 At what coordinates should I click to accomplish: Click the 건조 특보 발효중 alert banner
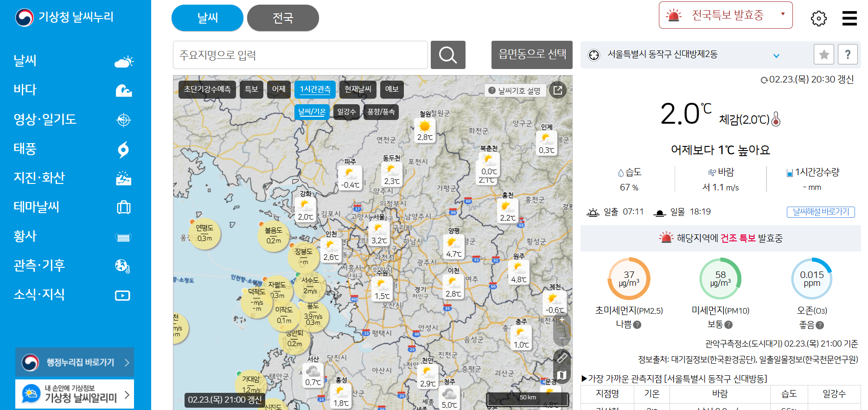pos(721,238)
